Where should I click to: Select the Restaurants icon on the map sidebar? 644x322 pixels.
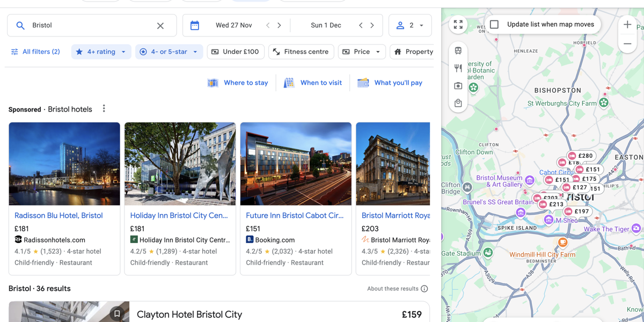[458, 68]
